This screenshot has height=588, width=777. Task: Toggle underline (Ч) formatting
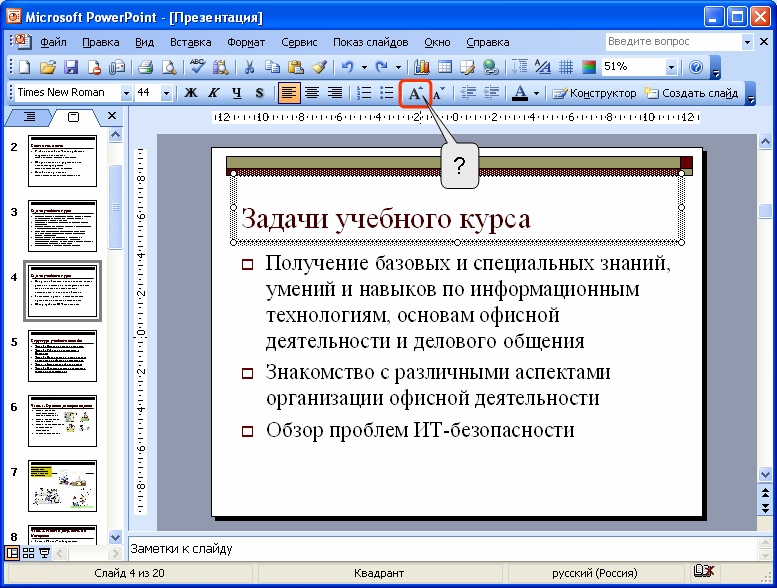pos(236,93)
